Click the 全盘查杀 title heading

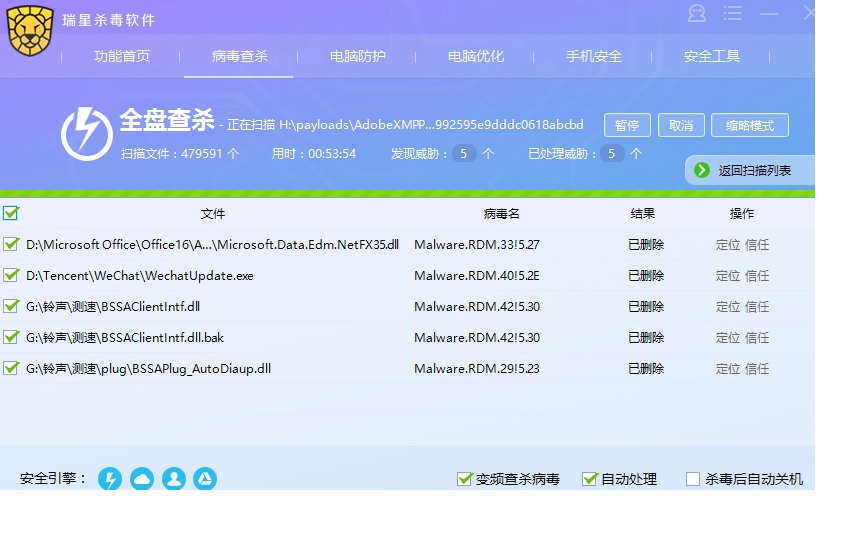pyautogui.click(x=167, y=120)
